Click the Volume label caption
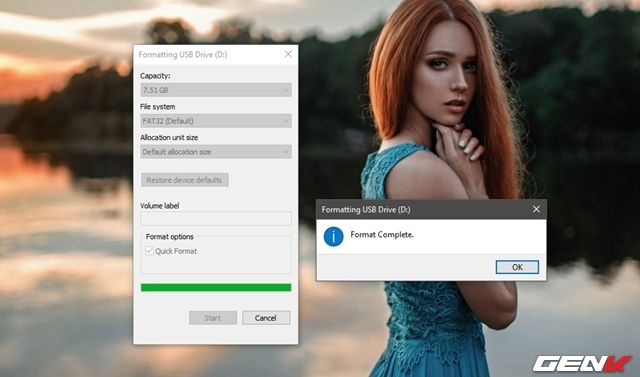The width and height of the screenshot is (640, 377). click(x=160, y=206)
